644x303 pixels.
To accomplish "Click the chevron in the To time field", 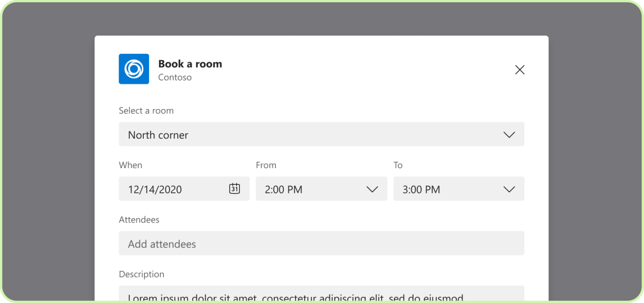I will coord(509,189).
